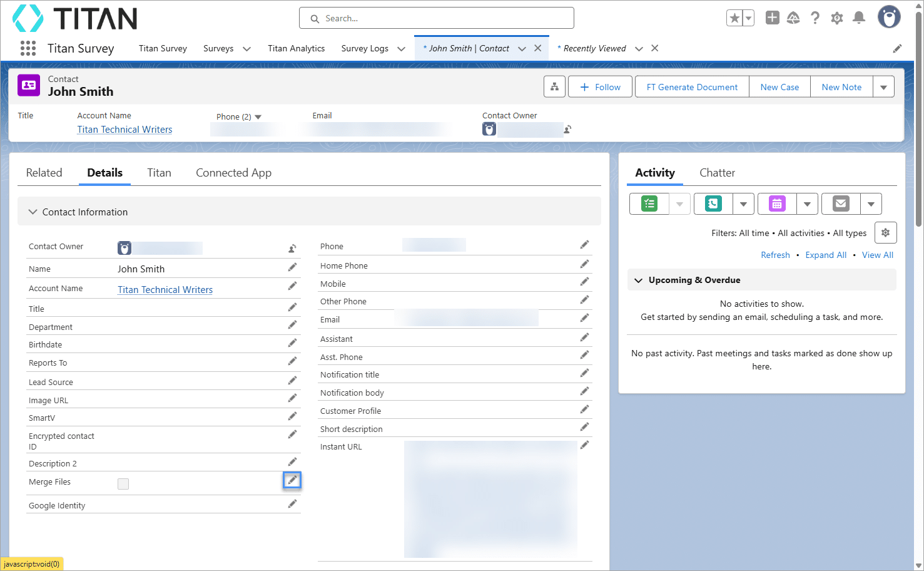Edit the Title field pencil
This screenshot has height=571, width=924.
pyautogui.click(x=292, y=307)
